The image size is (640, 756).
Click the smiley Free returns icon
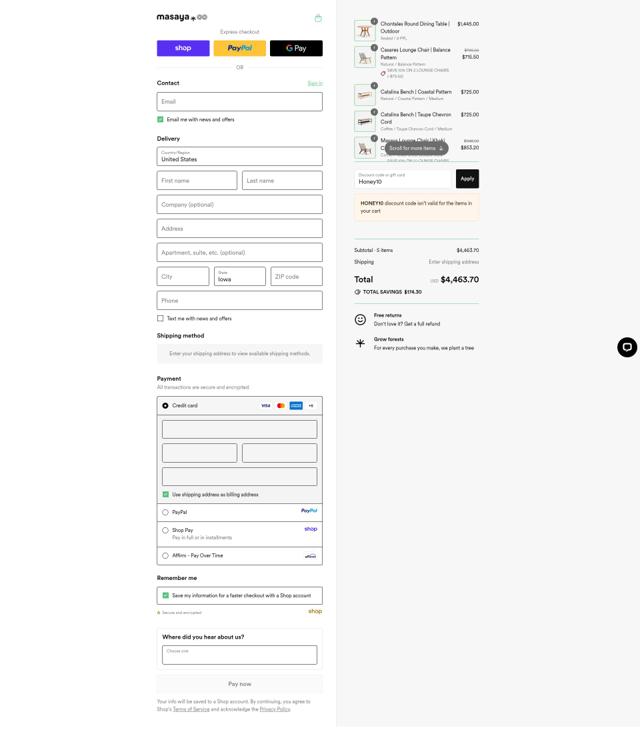click(360, 319)
